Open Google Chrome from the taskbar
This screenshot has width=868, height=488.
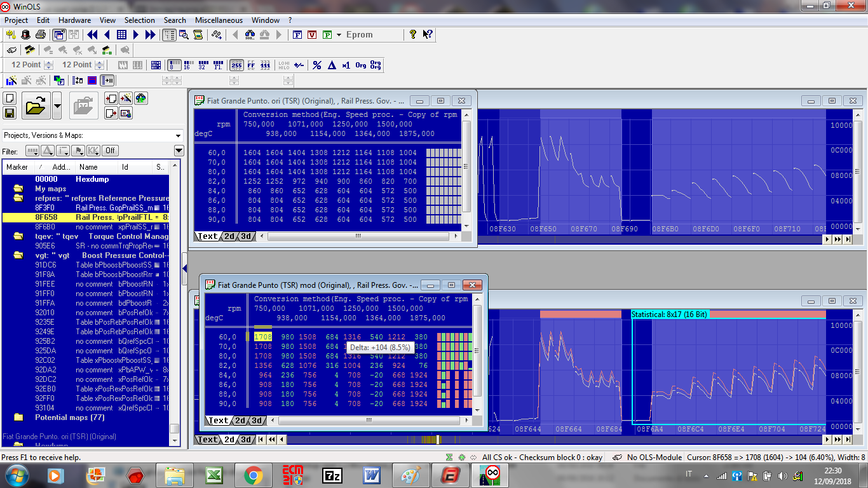coord(253,475)
